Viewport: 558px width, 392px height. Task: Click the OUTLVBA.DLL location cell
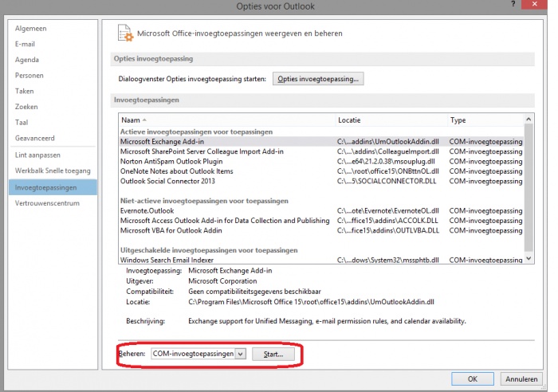point(388,230)
